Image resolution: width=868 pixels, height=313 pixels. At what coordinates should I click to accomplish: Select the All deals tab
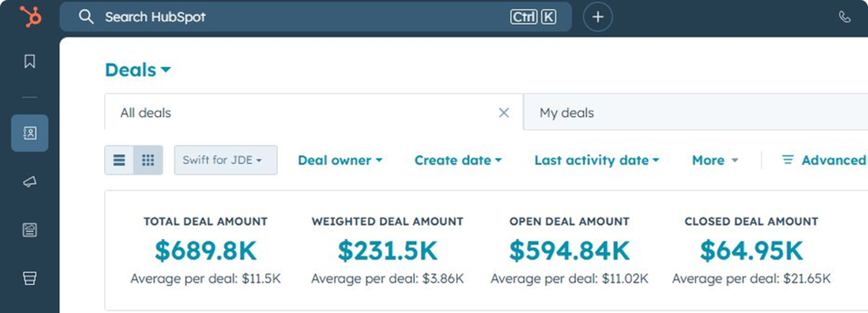pyautogui.click(x=146, y=113)
